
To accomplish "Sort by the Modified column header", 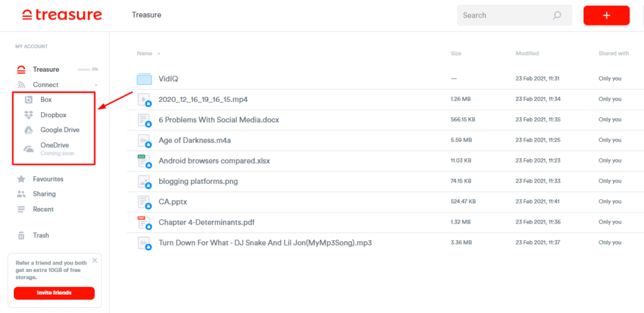I will [527, 54].
